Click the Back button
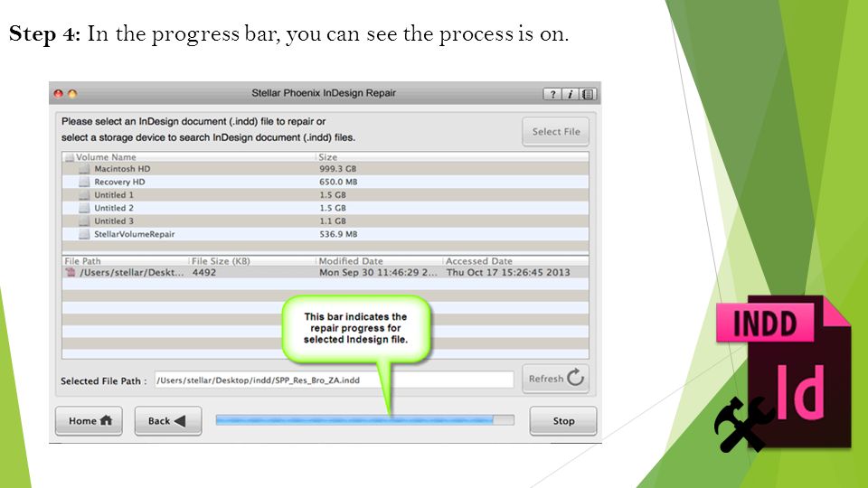This screenshot has width=868, height=488. pyautogui.click(x=168, y=421)
